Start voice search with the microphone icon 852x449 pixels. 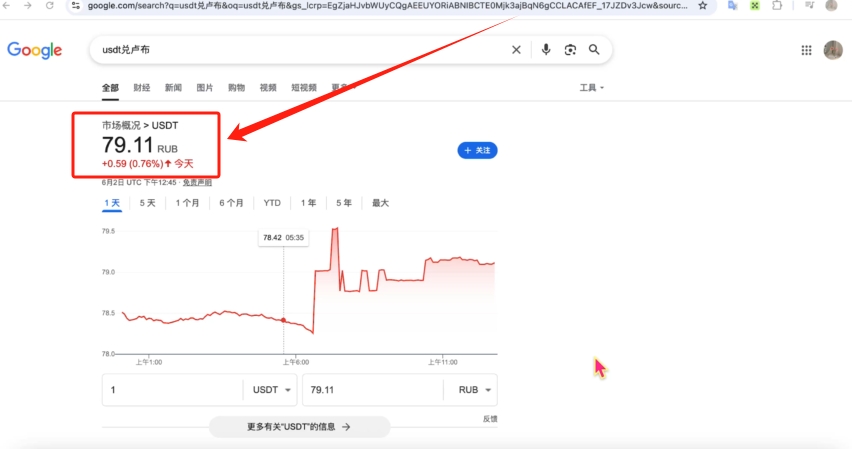[546, 49]
